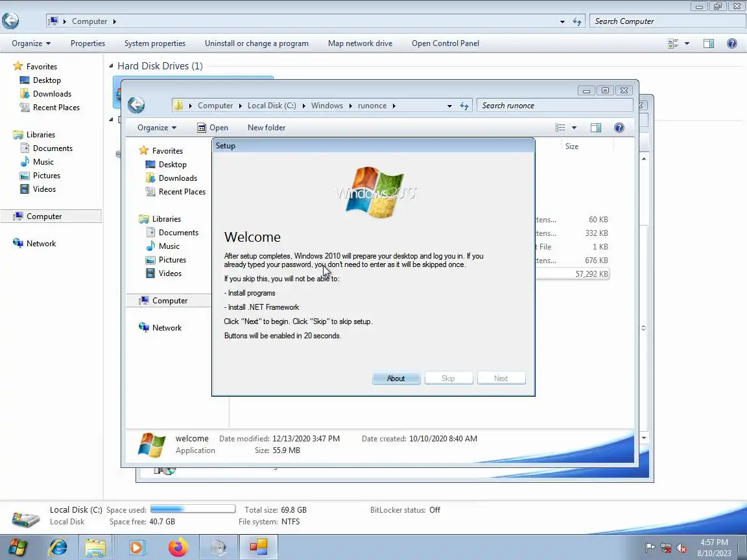Click Uninstall or change a program
This screenshot has height=560, width=747.
(257, 43)
